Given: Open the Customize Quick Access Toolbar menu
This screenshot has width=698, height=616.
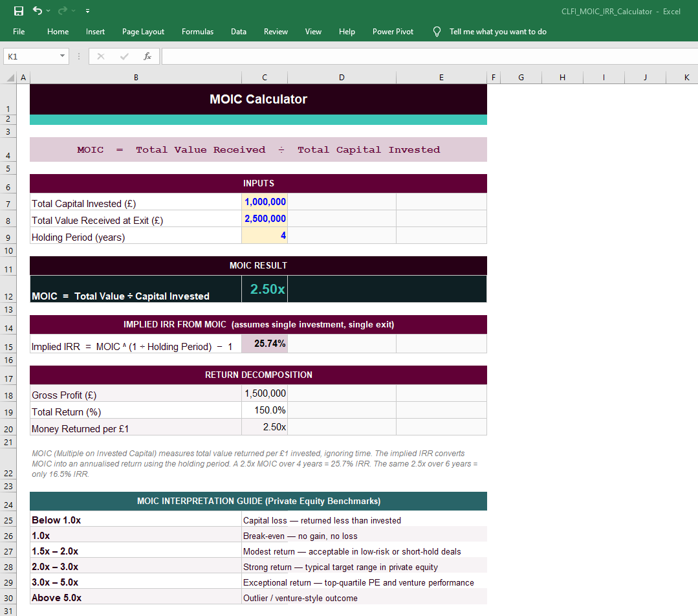Looking at the screenshot, I should point(87,10).
